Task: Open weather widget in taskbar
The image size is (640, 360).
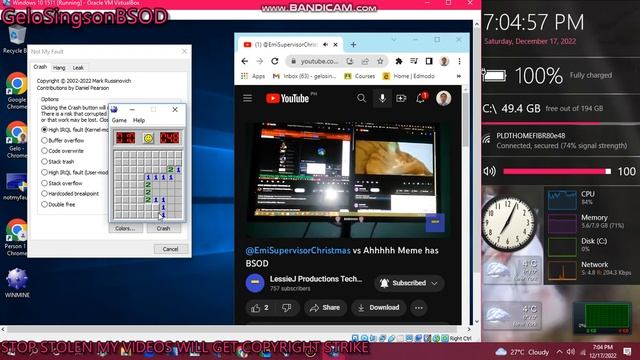Action: [522, 352]
